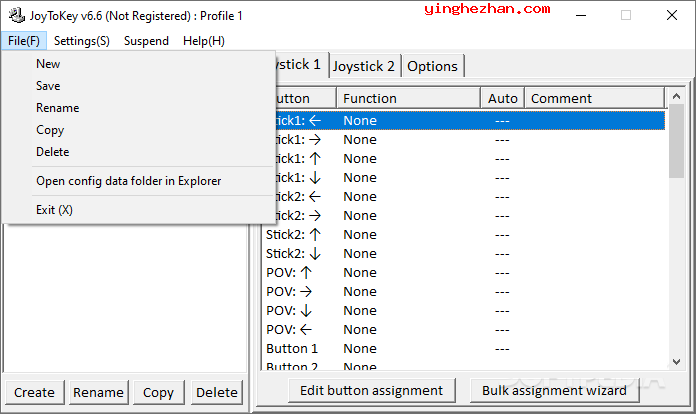Viewport: 696px width, 414px height.
Task: Click scroll down arrow of assignment list
Action: [x=676, y=362]
